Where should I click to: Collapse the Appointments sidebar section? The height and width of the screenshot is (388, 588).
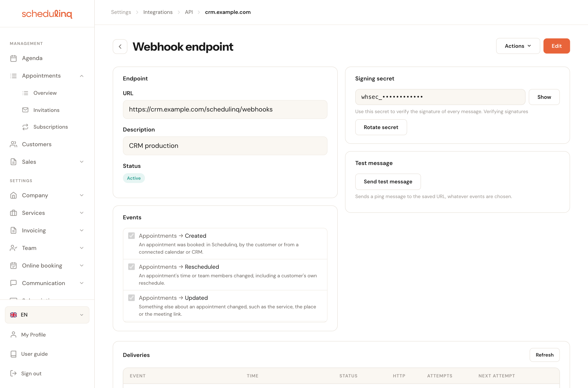pyautogui.click(x=82, y=76)
